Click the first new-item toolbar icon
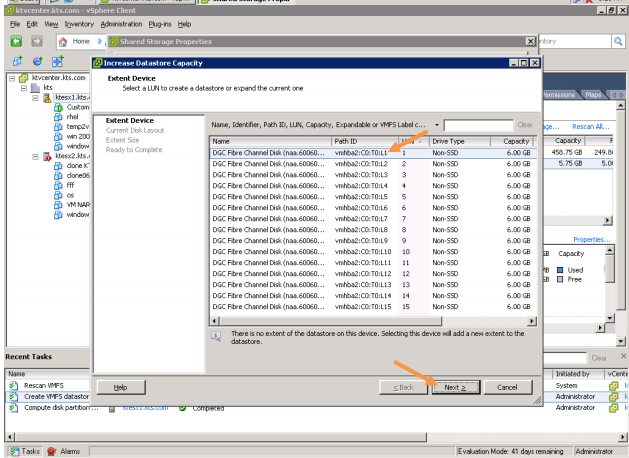 tap(17, 61)
